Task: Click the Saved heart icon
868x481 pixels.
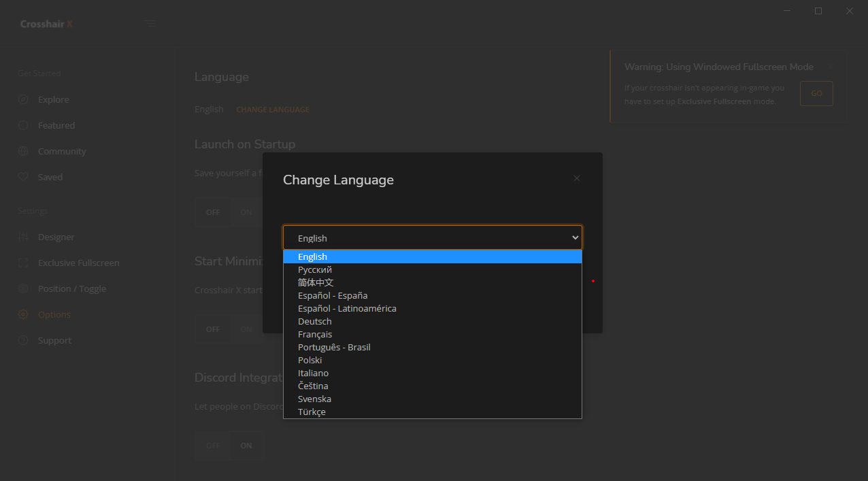Action: coord(23,177)
